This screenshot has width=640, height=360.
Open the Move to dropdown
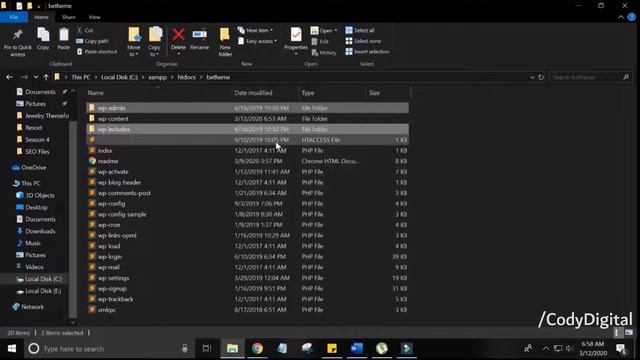(x=134, y=42)
